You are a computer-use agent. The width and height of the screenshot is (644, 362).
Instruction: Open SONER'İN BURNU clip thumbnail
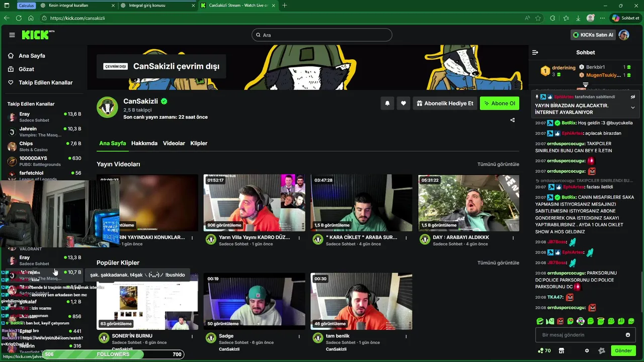coord(147,302)
